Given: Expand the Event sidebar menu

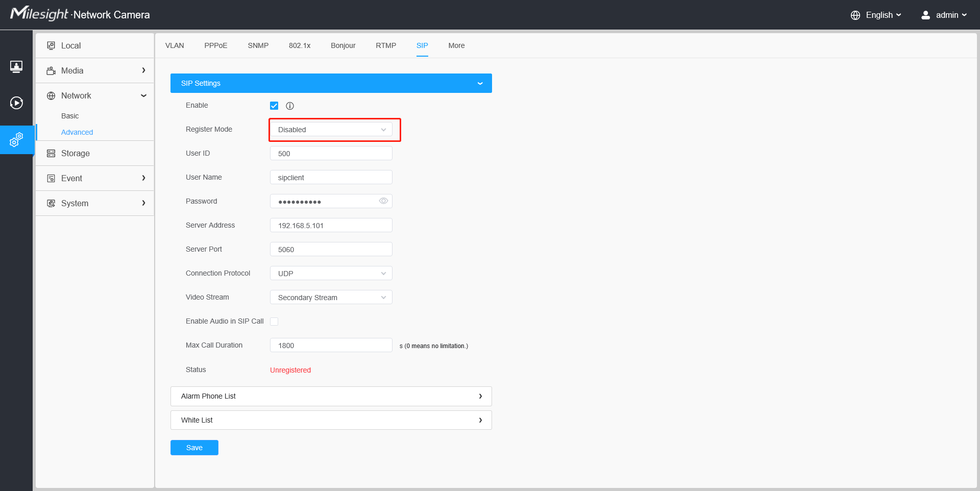Looking at the screenshot, I should 95,178.
